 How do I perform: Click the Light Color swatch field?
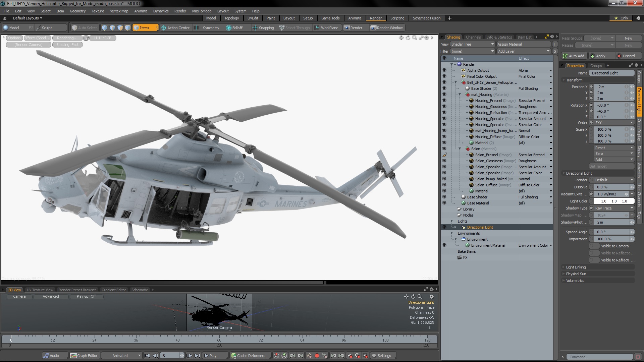pyautogui.click(x=614, y=201)
